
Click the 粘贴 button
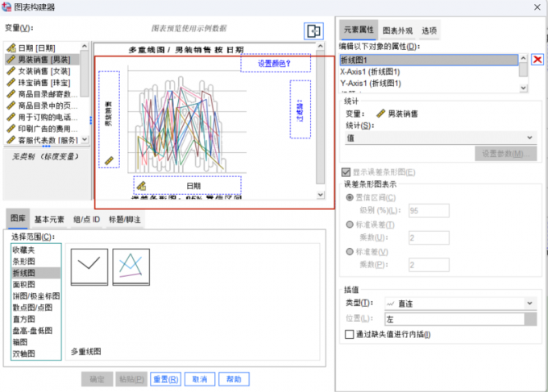(131, 379)
